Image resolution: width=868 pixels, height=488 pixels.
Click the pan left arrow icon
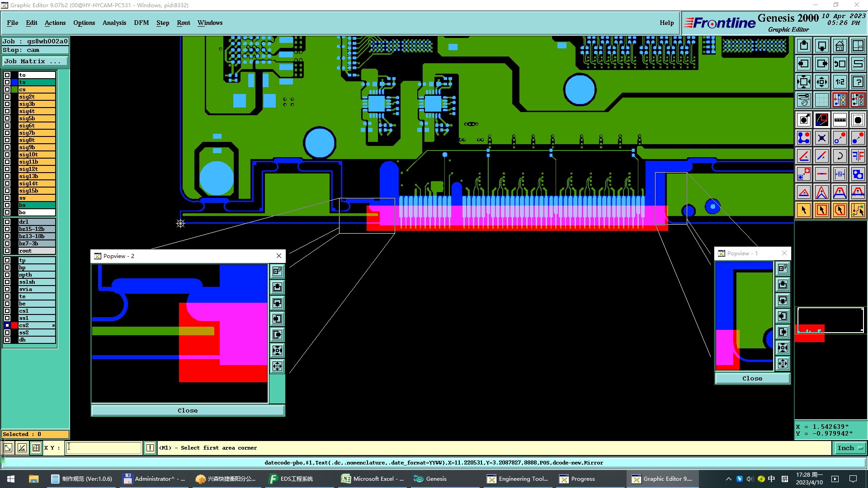tap(804, 64)
